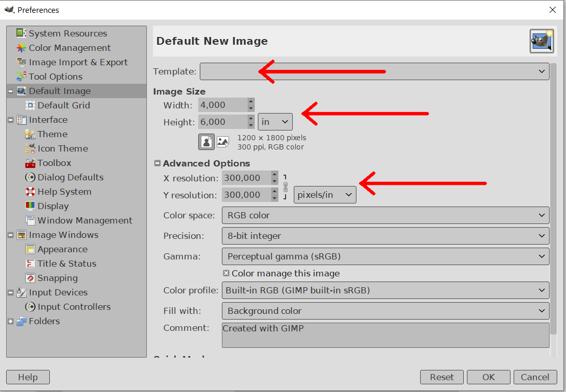
Task: Open the pixels/in resolution unit dropdown
Action: click(325, 195)
